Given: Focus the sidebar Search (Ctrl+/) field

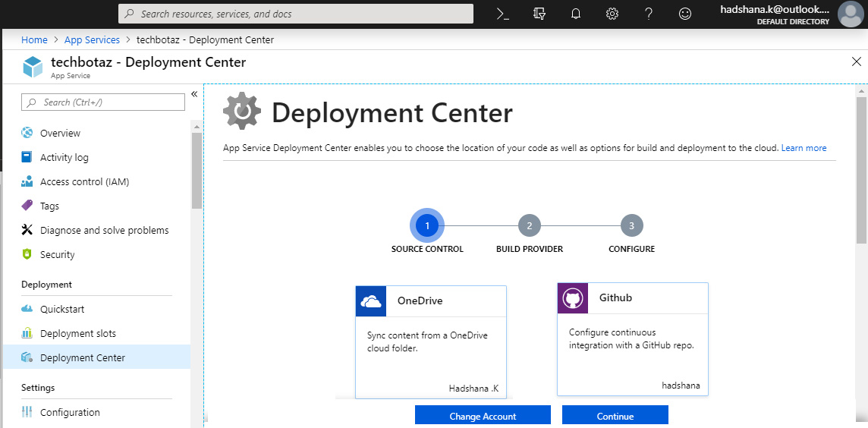Looking at the screenshot, I should tap(103, 102).
